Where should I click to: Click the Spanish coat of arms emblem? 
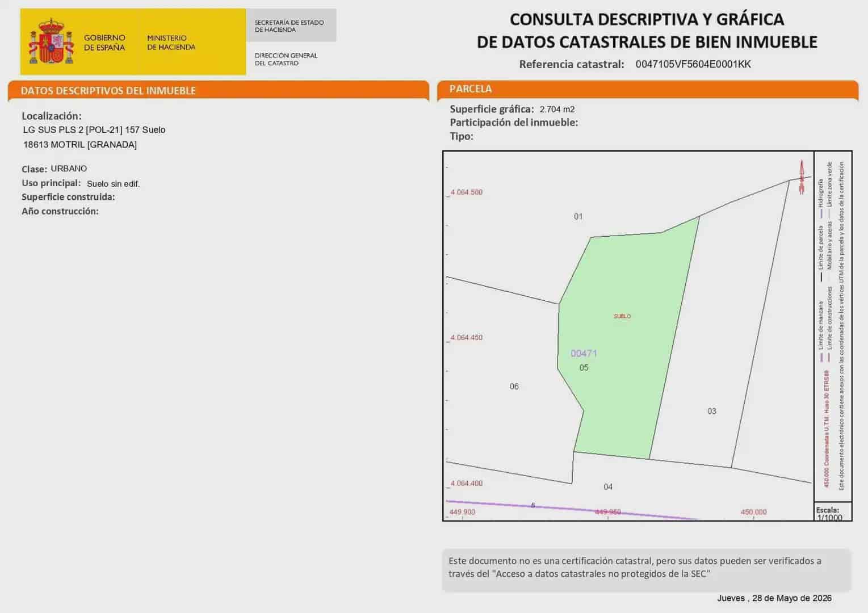point(51,41)
